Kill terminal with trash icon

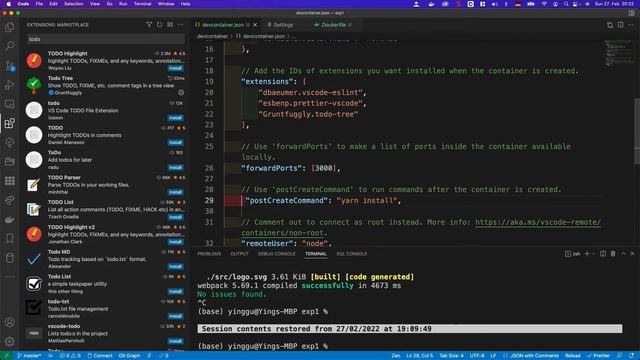pyautogui.click(x=613, y=253)
